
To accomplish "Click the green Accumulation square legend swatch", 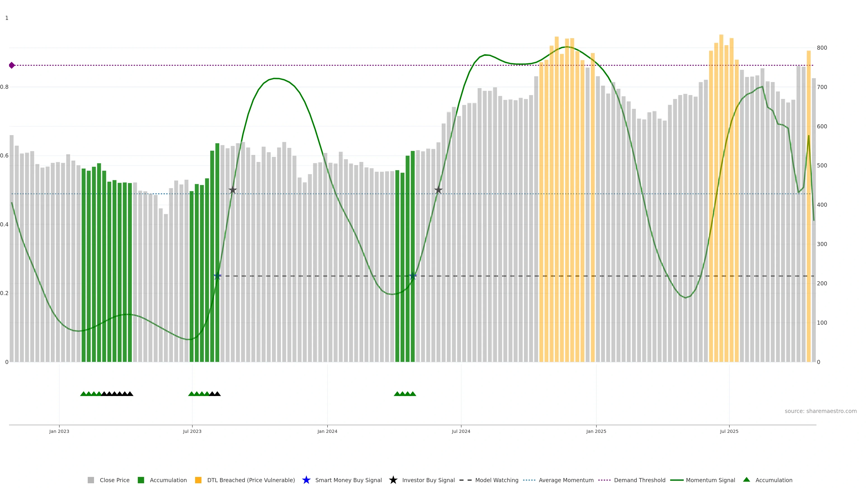I will pyautogui.click(x=141, y=480).
